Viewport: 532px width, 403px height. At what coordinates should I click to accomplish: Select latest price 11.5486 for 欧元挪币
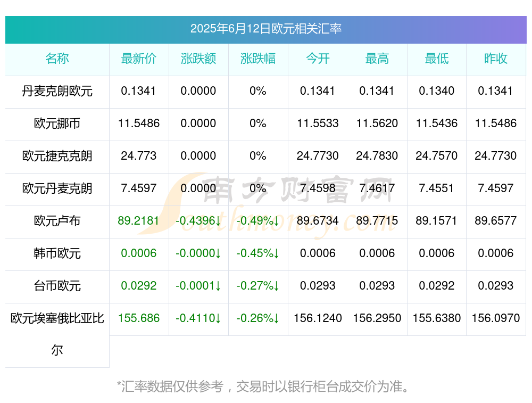[x=139, y=124]
